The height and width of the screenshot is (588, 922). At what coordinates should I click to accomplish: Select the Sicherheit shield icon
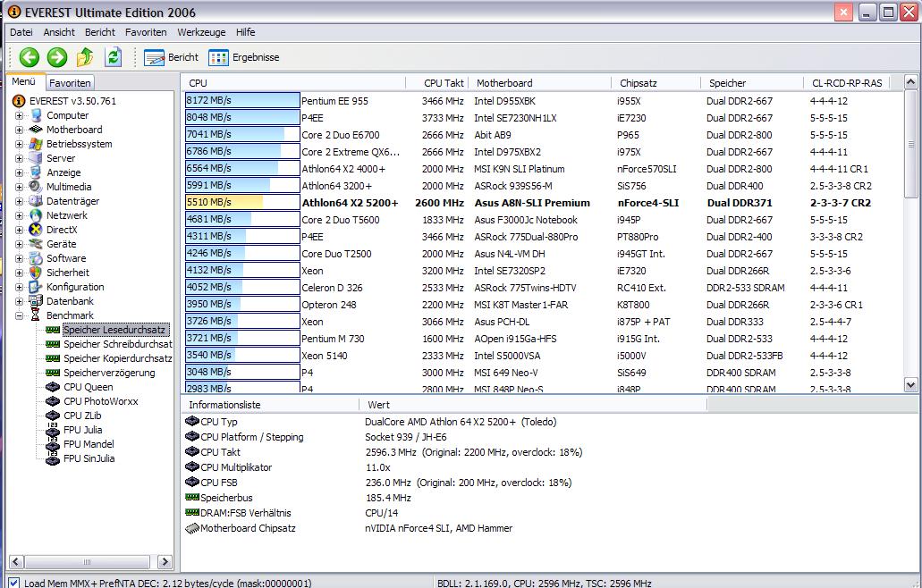(37, 273)
